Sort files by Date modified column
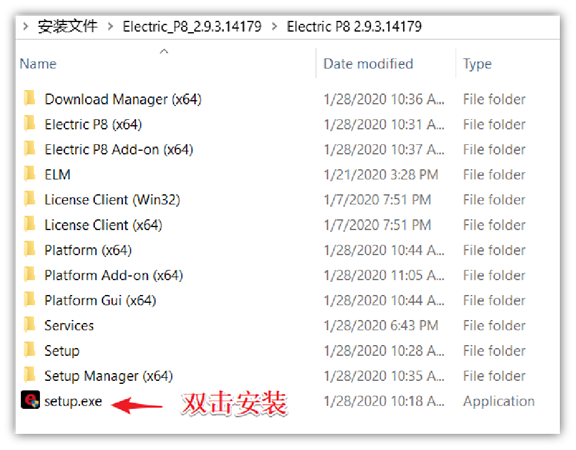Image resolution: width=576 pixels, height=450 pixels. coord(368,64)
